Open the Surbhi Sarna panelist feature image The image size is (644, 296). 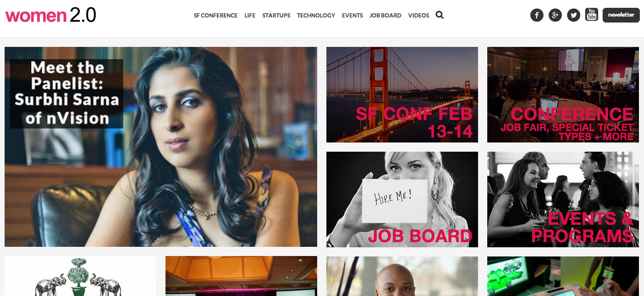(x=161, y=147)
